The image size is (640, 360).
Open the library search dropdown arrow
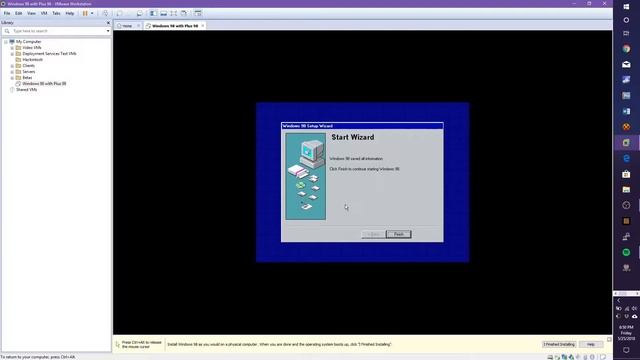pyautogui.click(x=108, y=31)
